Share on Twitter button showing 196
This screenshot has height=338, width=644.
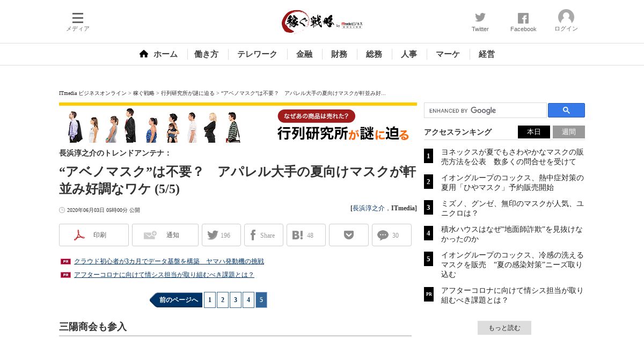pyautogui.click(x=221, y=235)
